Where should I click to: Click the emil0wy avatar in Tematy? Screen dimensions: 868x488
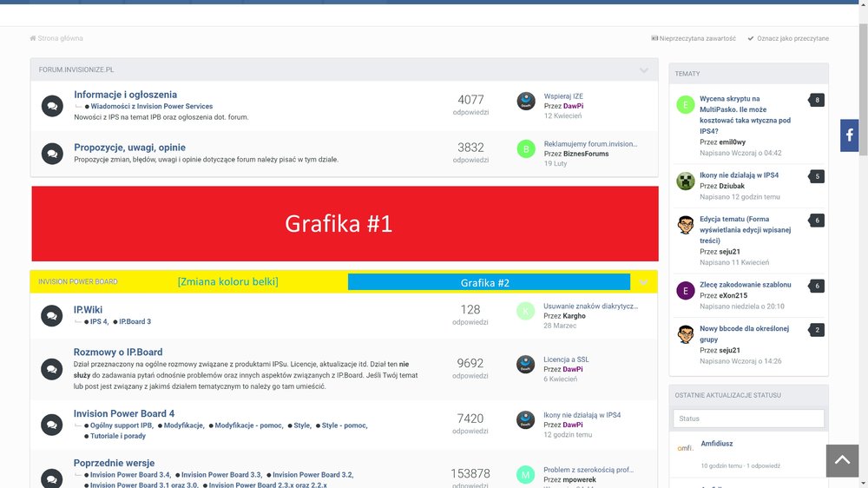tap(686, 105)
